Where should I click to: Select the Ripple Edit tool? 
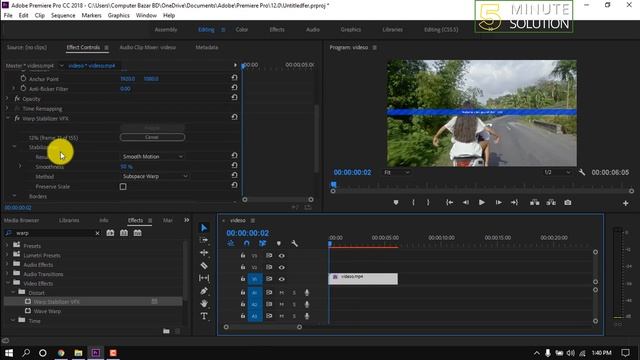pos(204,253)
